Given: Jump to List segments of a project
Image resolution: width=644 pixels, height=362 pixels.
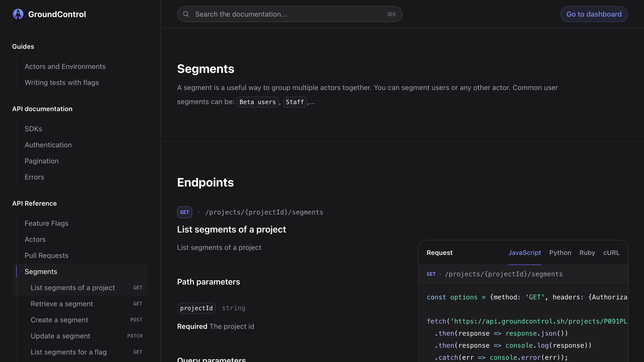Looking at the screenshot, I should 86,288.
